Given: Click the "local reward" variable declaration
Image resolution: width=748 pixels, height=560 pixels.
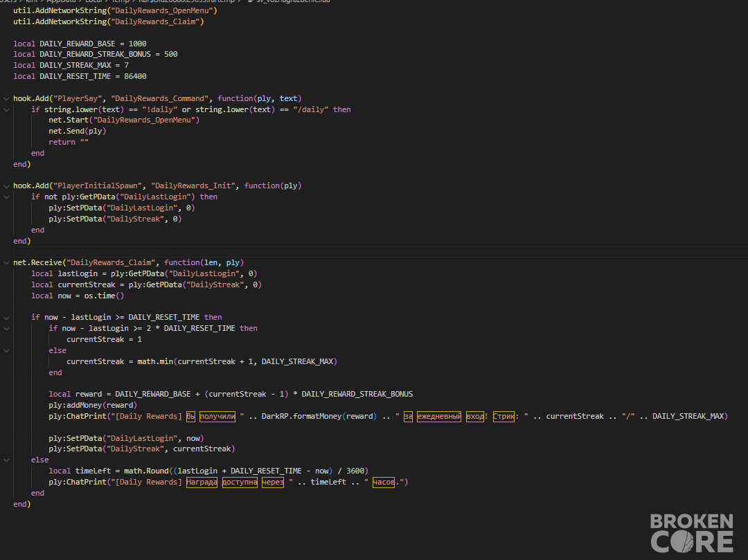Looking at the screenshot, I should click(x=75, y=394).
